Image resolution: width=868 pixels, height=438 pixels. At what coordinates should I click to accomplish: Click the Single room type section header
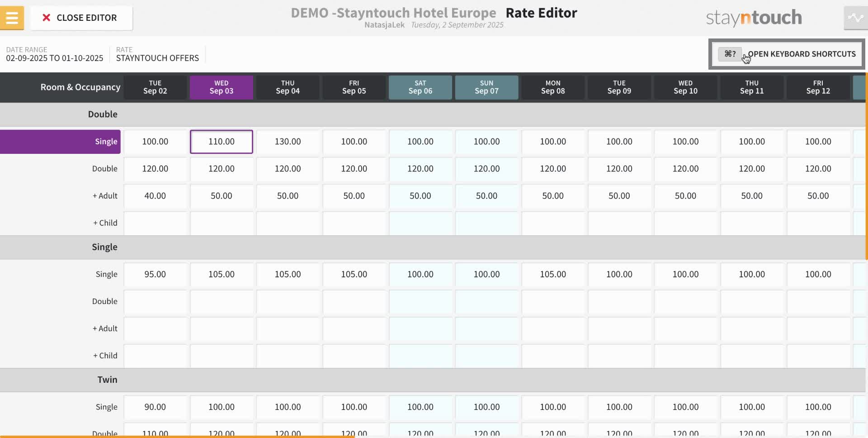tap(433, 247)
